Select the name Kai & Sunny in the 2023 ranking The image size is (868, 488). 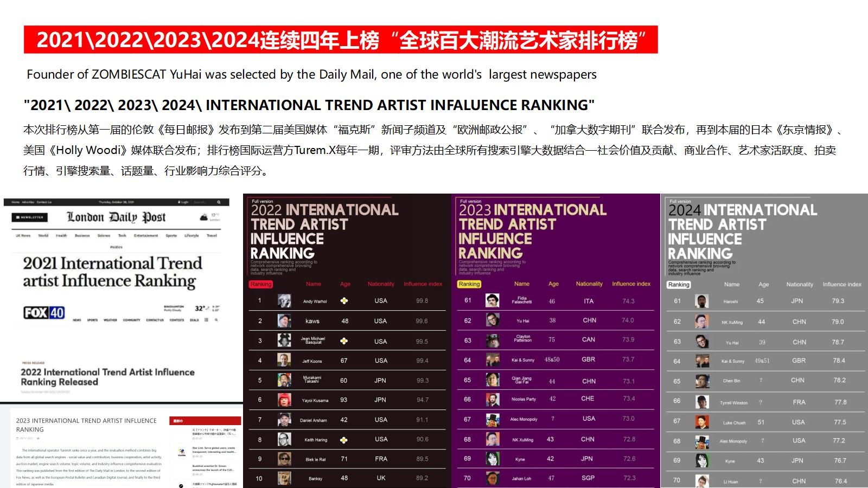point(523,360)
